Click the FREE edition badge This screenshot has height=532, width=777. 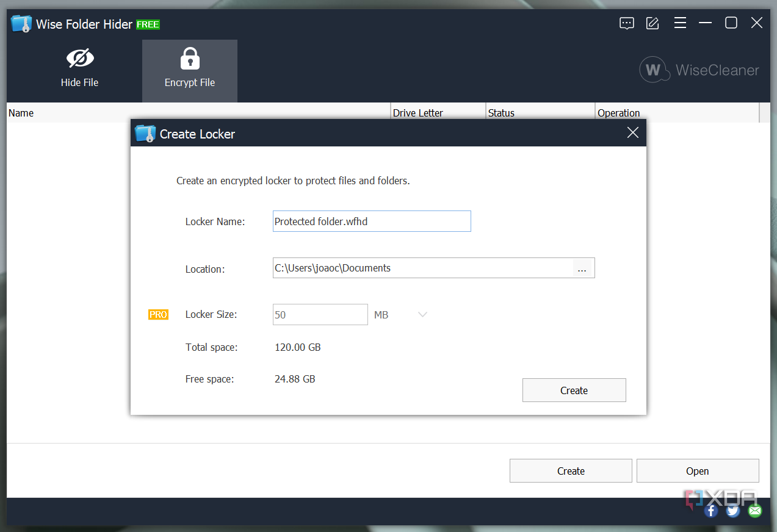tap(148, 24)
